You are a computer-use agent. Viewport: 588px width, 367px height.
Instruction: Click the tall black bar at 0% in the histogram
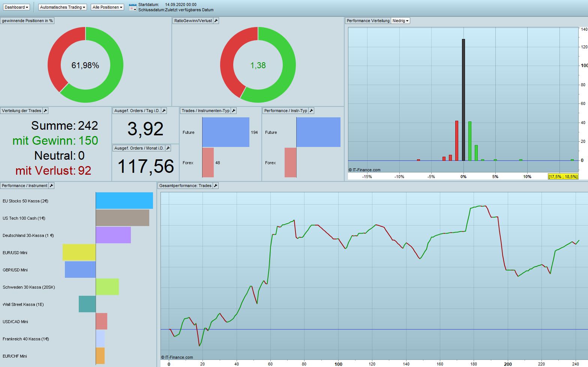[x=463, y=100]
